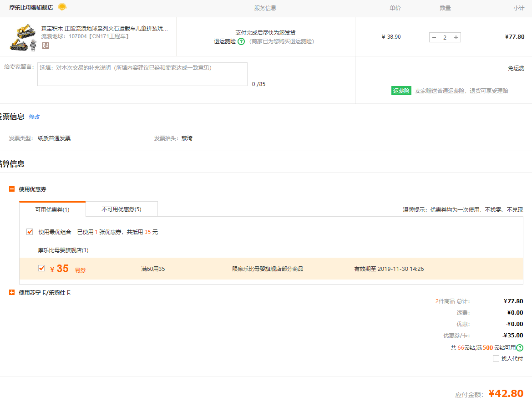The height and width of the screenshot is (402, 532).
Task: Open the 森宝积木 product title link
Action: point(105,29)
